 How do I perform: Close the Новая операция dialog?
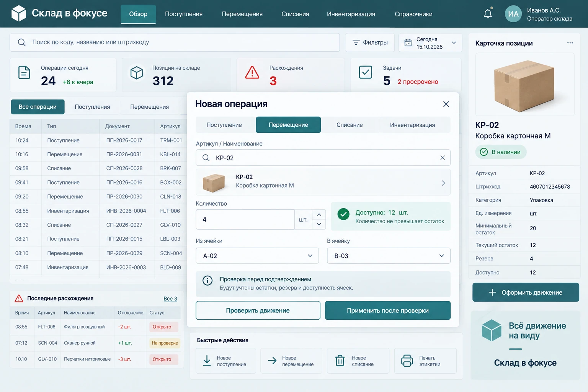click(x=446, y=104)
